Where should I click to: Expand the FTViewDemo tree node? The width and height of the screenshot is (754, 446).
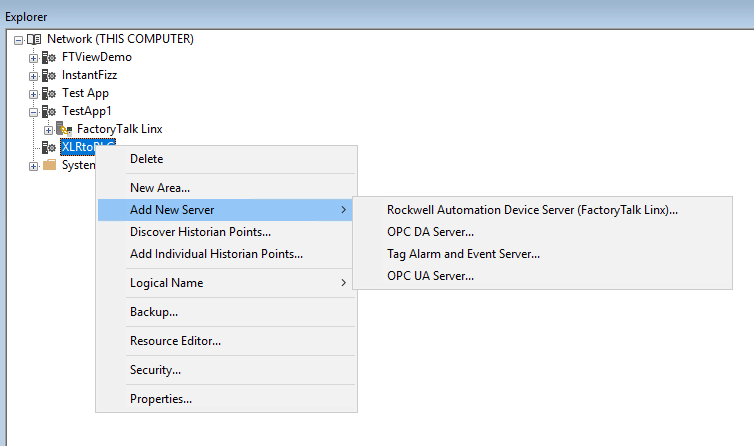click(x=33, y=58)
